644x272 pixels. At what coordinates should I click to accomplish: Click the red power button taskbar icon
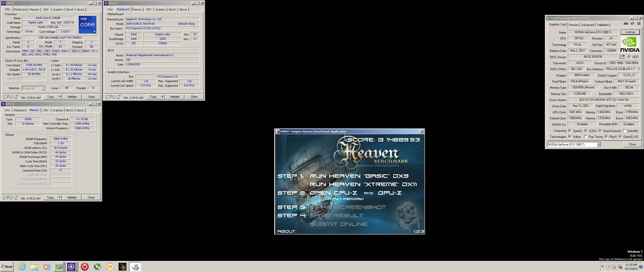coord(85,267)
